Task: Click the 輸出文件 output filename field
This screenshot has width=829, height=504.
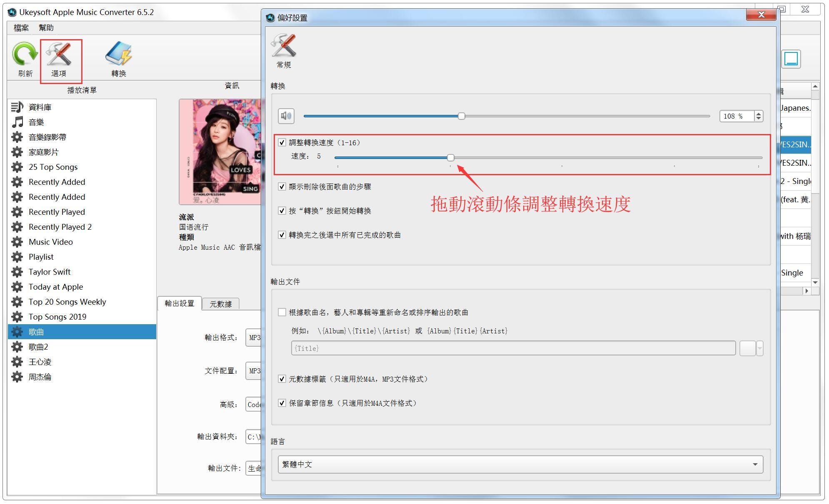Action: point(253,469)
